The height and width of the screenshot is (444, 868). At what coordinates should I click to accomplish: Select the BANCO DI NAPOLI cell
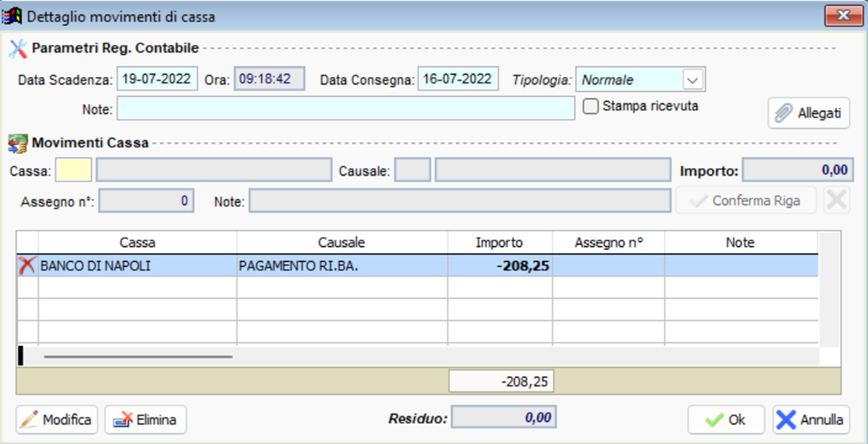click(137, 266)
